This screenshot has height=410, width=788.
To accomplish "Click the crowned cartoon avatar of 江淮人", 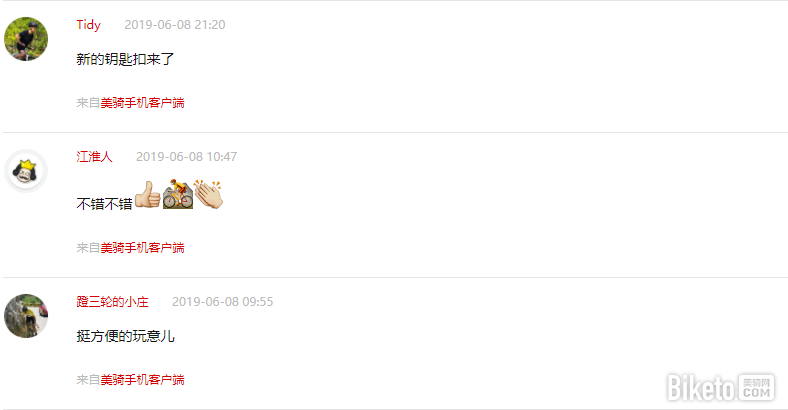I will (x=26, y=171).
